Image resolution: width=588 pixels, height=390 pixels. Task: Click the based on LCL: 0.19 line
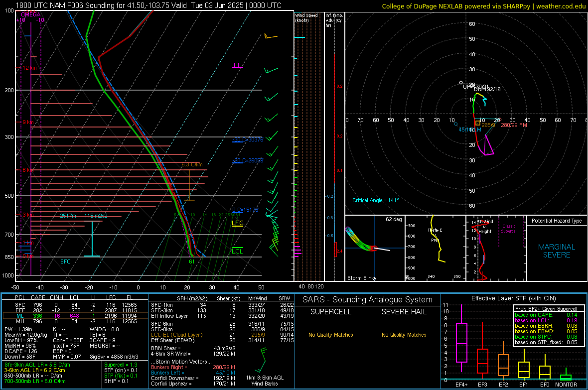(546, 320)
